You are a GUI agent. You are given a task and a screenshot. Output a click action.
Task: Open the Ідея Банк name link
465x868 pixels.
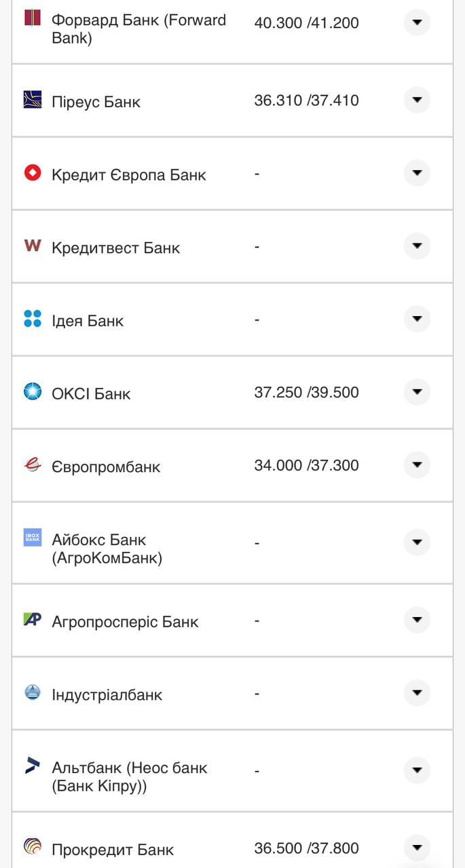pyautogui.click(x=88, y=321)
